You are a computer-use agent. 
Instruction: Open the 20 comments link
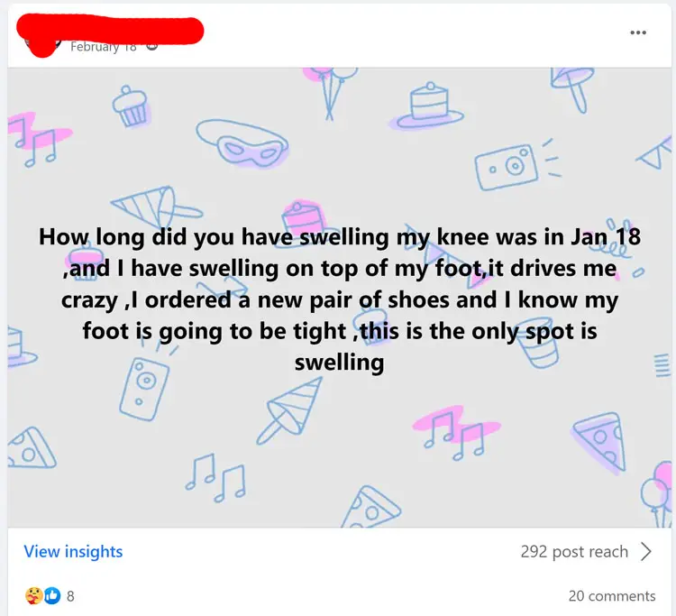coord(612,596)
